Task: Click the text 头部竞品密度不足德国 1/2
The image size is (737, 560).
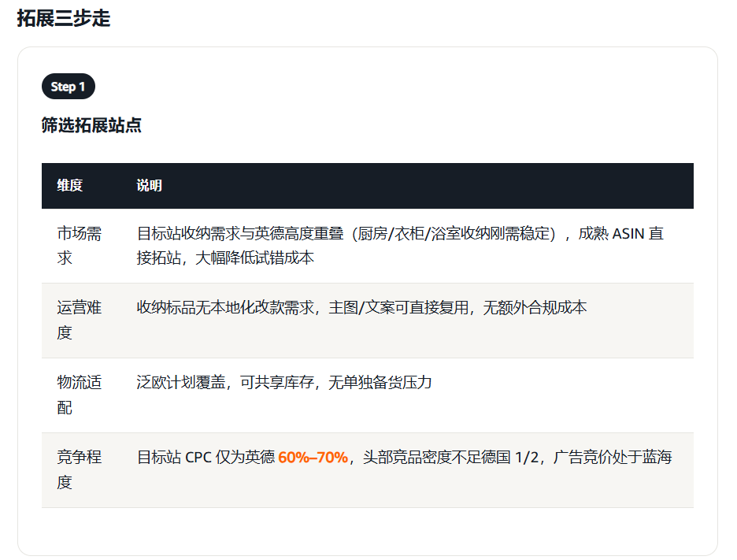Action: [450, 457]
